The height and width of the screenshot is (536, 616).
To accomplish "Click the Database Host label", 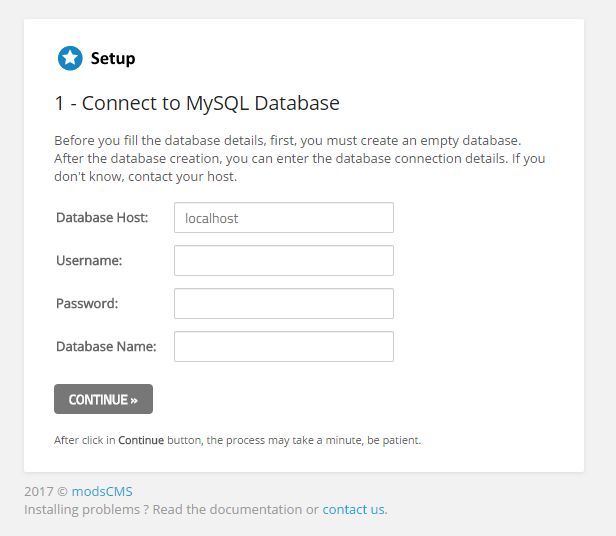I will point(102,218).
